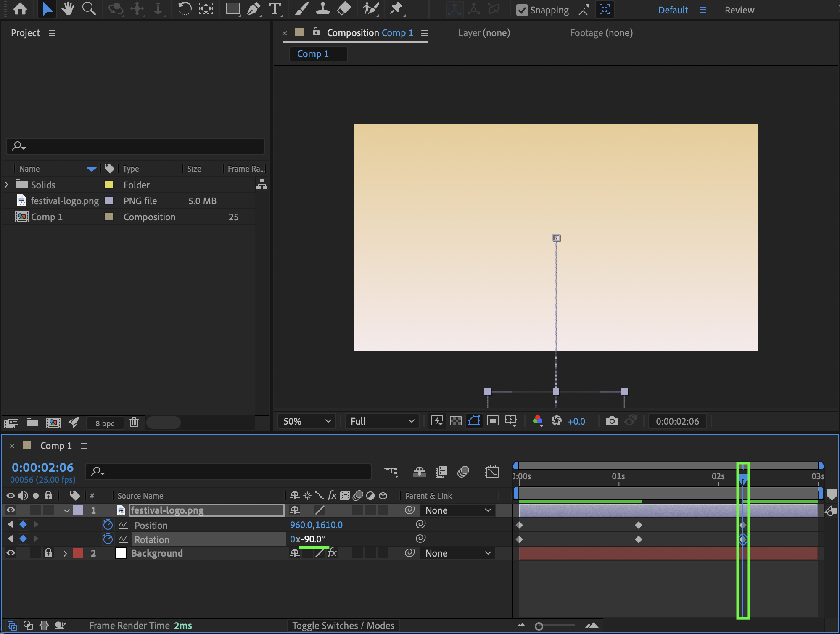
Task: Select the Type tool
Action: pyautogui.click(x=275, y=9)
